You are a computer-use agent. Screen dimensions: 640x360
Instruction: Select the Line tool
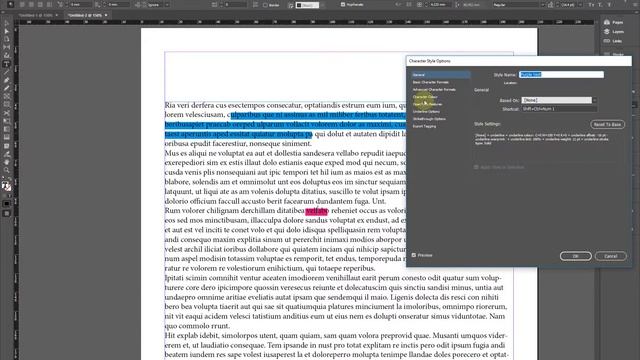pyautogui.click(x=7, y=72)
